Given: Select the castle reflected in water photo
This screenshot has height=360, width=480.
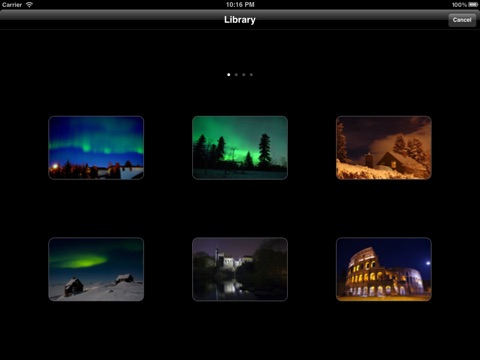Looking at the screenshot, I should point(240,269).
